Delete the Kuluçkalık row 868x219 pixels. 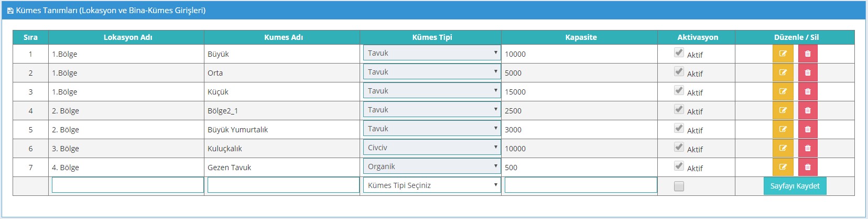pyautogui.click(x=808, y=148)
